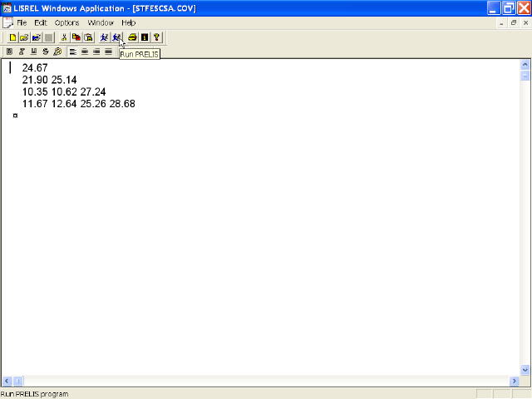Toggle bold text formatting

[x=10, y=52]
